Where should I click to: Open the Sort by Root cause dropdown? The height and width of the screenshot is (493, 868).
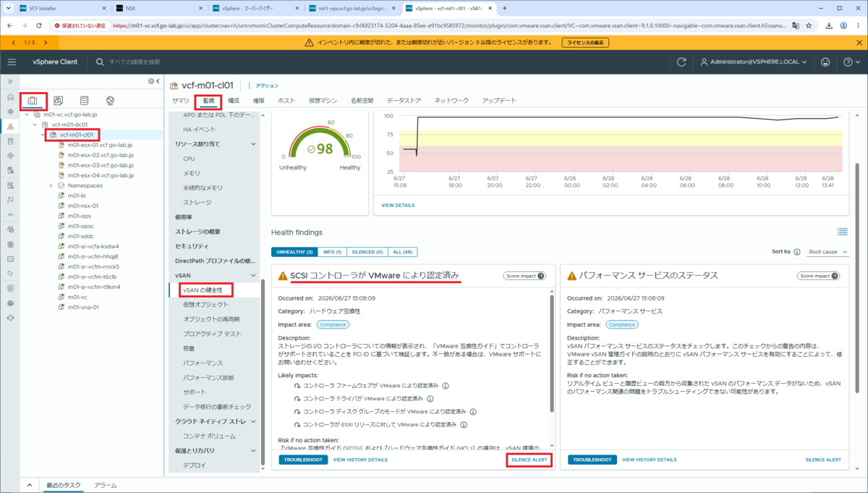[x=827, y=252]
